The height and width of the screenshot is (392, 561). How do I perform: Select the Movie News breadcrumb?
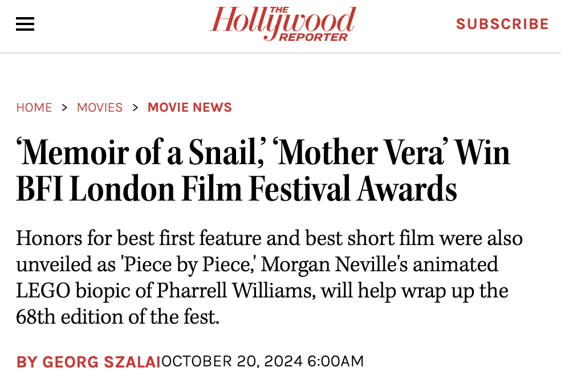tap(190, 107)
